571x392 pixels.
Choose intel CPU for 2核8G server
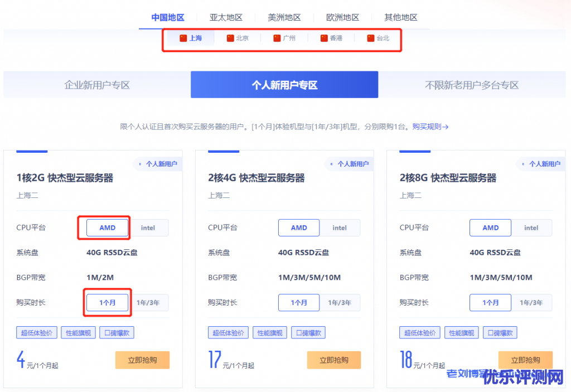pos(531,228)
